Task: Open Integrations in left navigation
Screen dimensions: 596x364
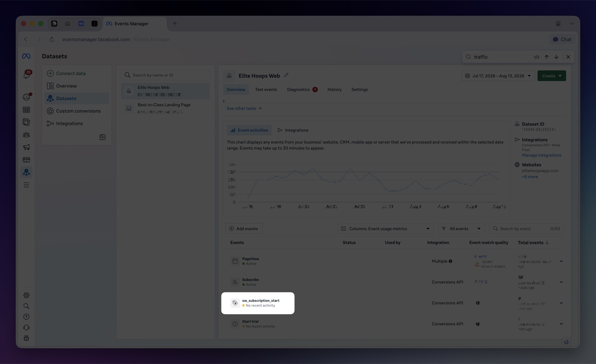Action: 77,123
